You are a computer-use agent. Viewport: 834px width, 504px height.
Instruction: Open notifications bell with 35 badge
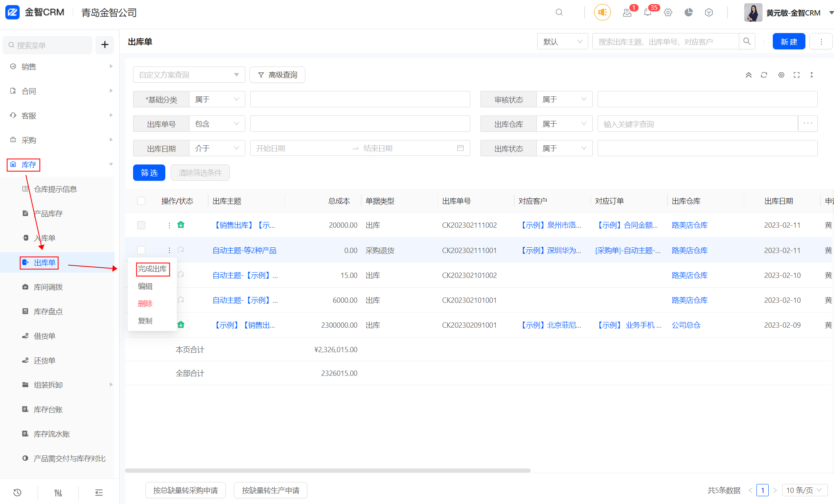pyautogui.click(x=647, y=13)
